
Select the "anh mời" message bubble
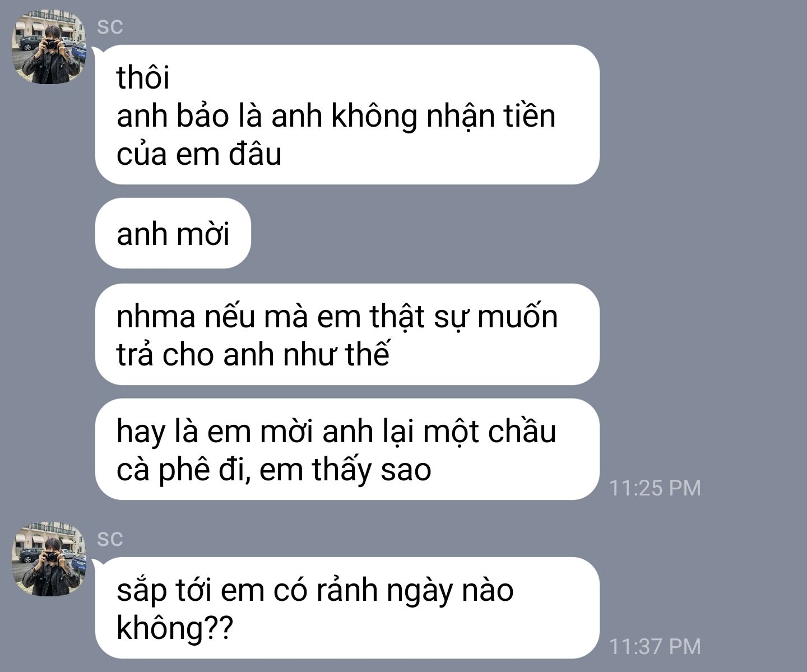click(x=173, y=233)
